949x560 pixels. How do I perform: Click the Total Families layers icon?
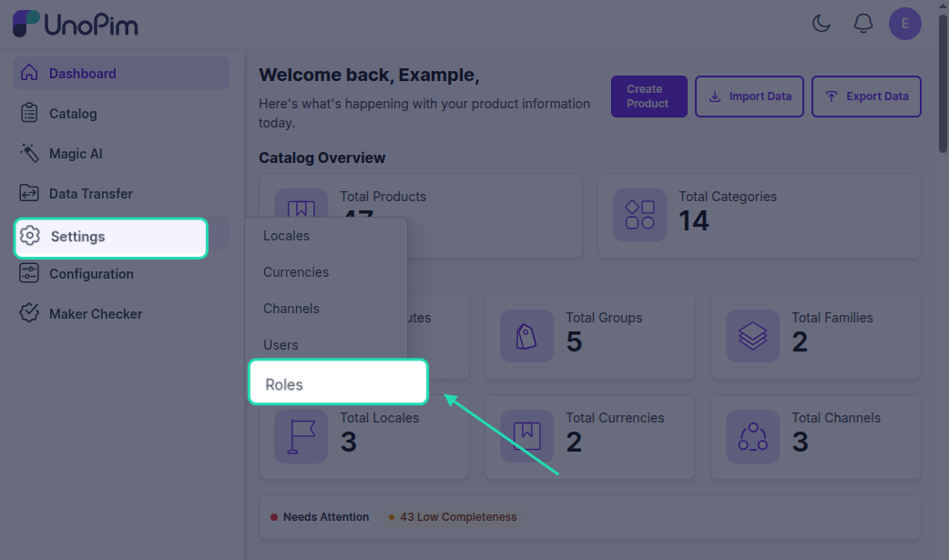pos(752,336)
